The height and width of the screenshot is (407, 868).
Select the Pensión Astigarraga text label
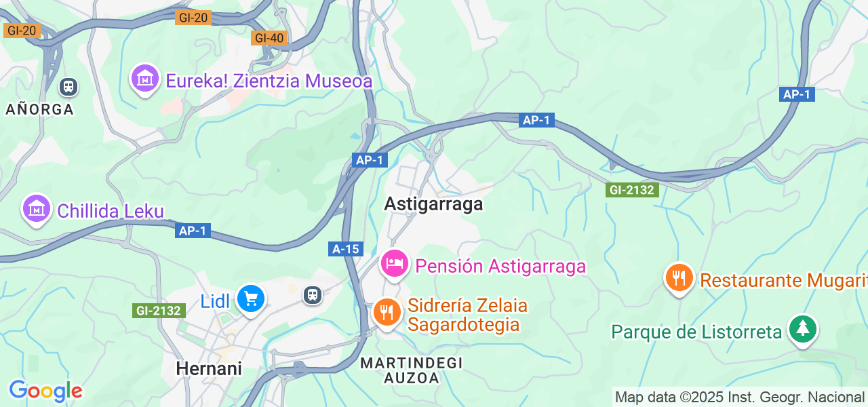[x=500, y=267]
